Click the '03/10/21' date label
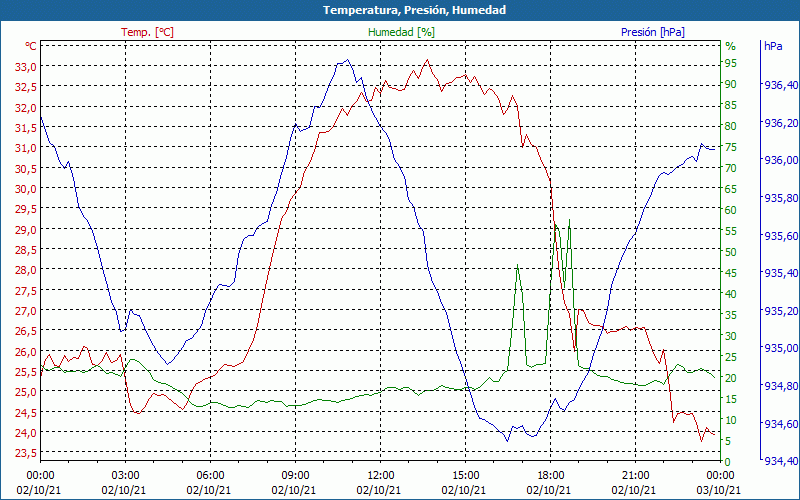This screenshot has width=800, height=500. pyautogui.click(x=717, y=490)
